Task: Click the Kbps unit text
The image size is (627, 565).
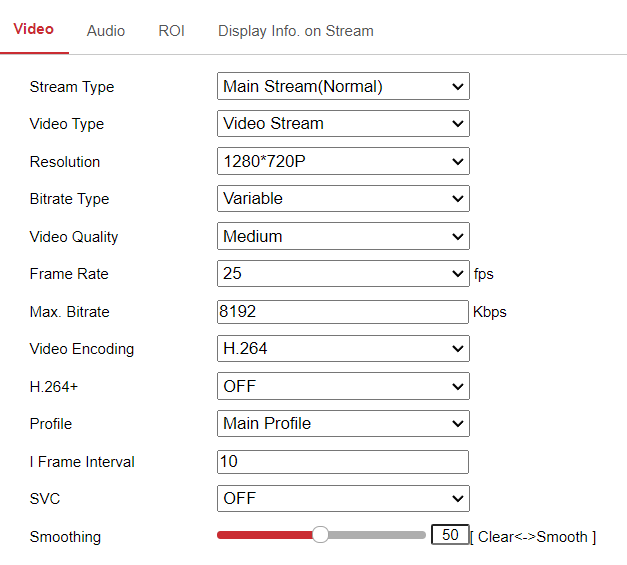Action: pyautogui.click(x=490, y=312)
